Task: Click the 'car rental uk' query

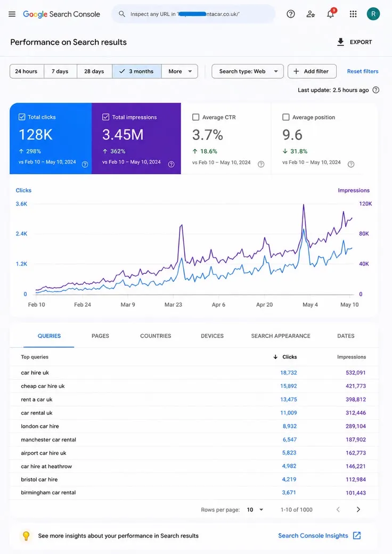Action: tap(37, 413)
